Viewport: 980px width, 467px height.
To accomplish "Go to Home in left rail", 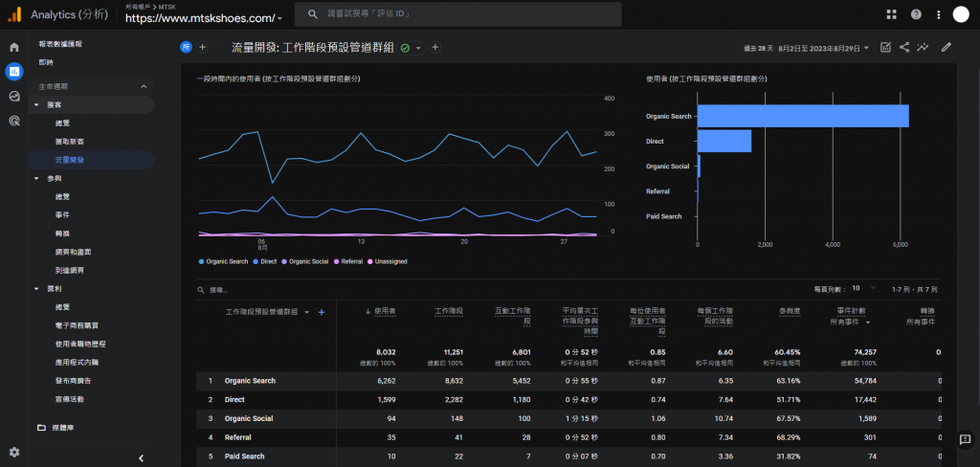I will pos(13,47).
